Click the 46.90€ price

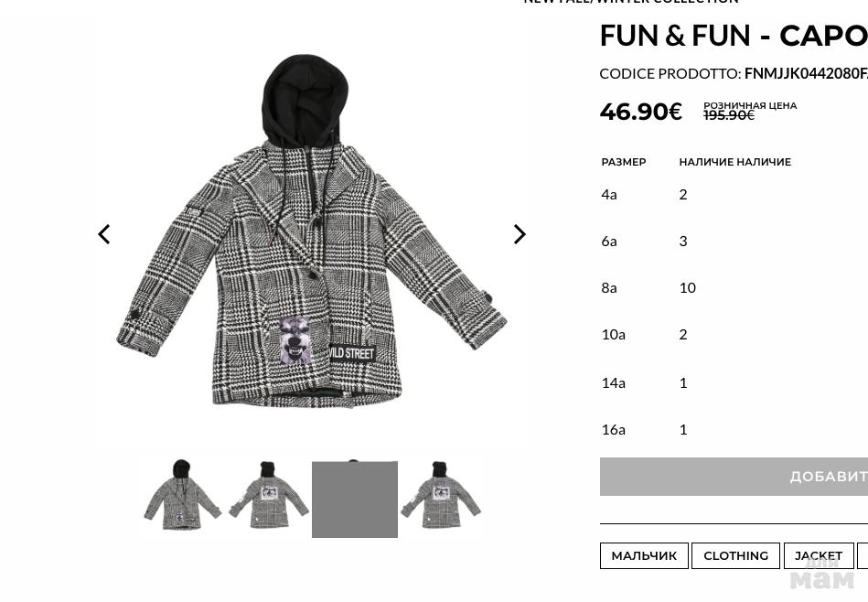tap(641, 112)
